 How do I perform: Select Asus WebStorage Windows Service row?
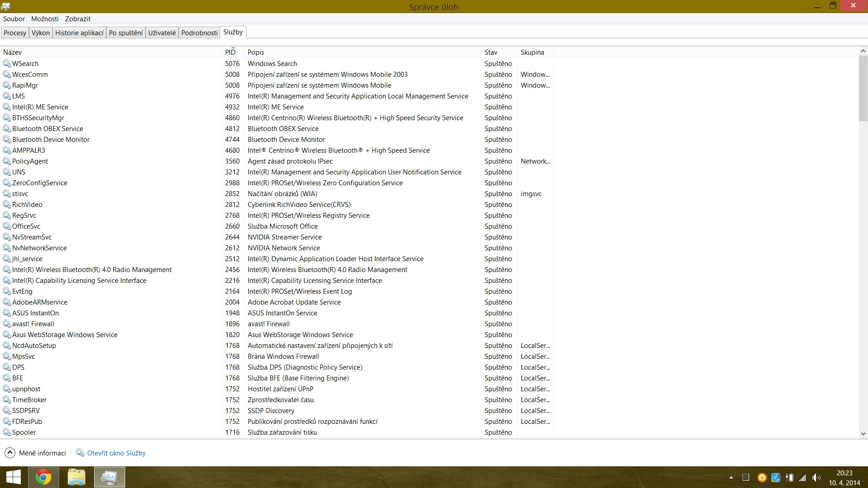pyautogui.click(x=277, y=334)
